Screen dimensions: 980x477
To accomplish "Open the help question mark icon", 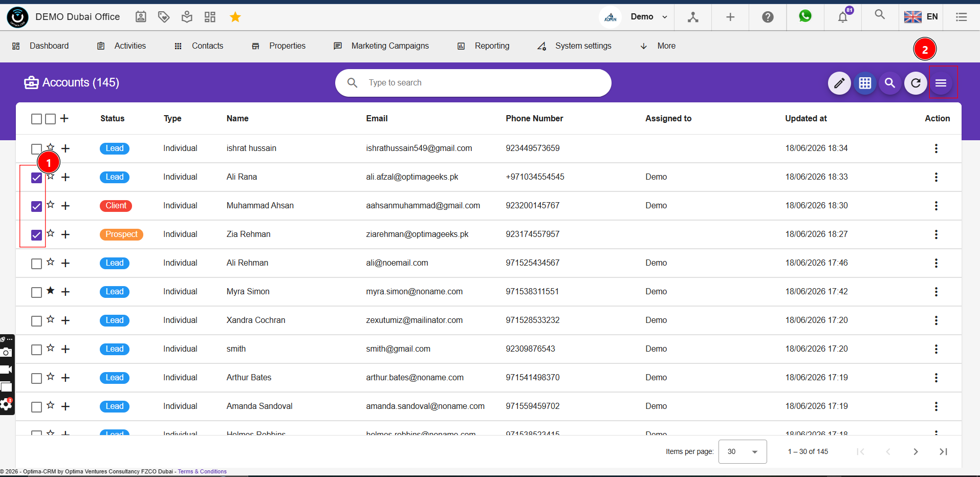I will point(768,17).
